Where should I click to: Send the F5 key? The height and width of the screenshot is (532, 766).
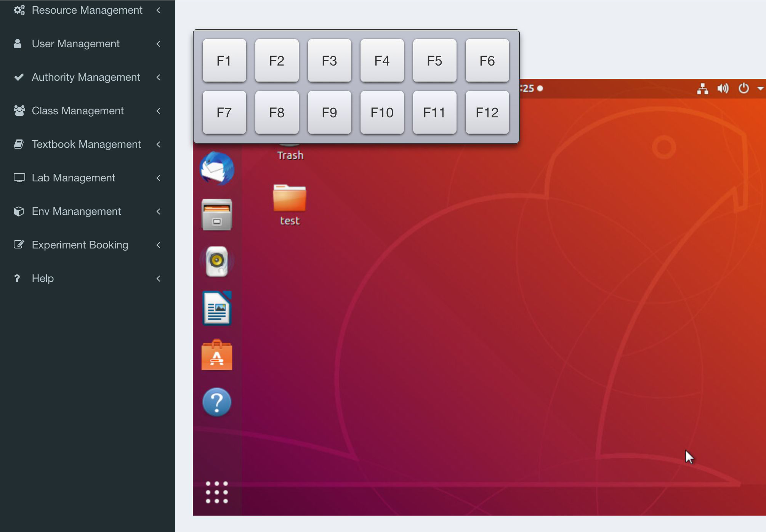tap(434, 61)
